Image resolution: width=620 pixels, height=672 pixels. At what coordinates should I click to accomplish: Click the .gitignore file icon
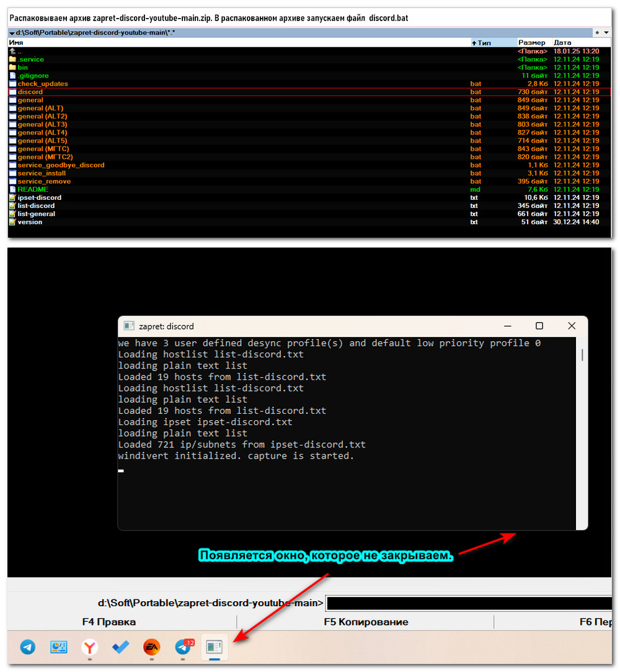coord(12,76)
